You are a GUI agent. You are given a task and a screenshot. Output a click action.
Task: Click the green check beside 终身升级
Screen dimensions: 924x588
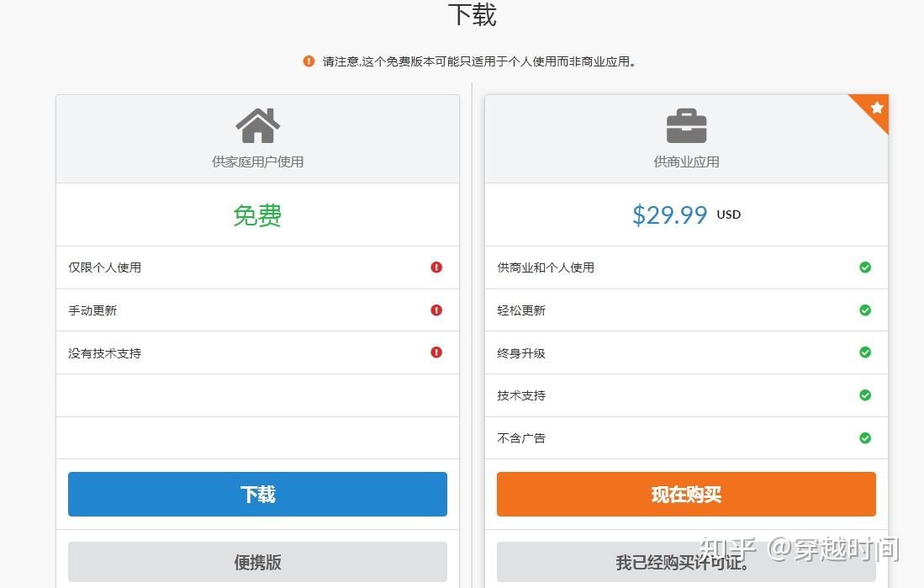coord(865,352)
